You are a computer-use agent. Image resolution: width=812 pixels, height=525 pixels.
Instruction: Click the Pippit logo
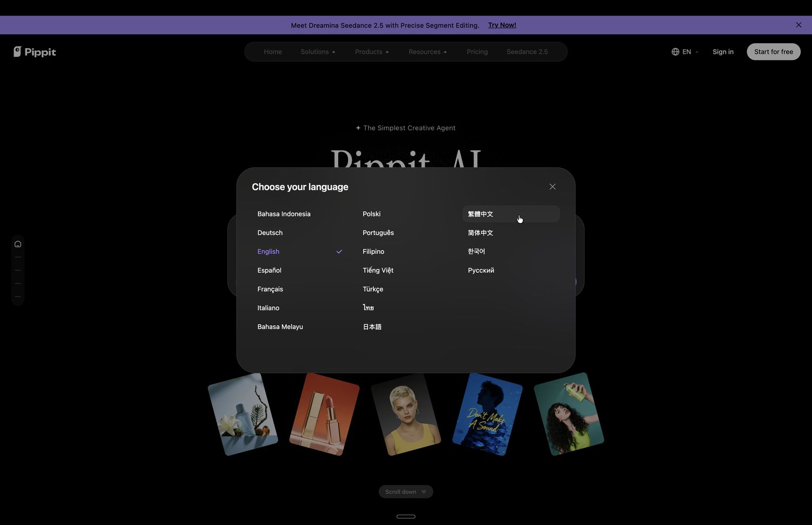pos(35,52)
